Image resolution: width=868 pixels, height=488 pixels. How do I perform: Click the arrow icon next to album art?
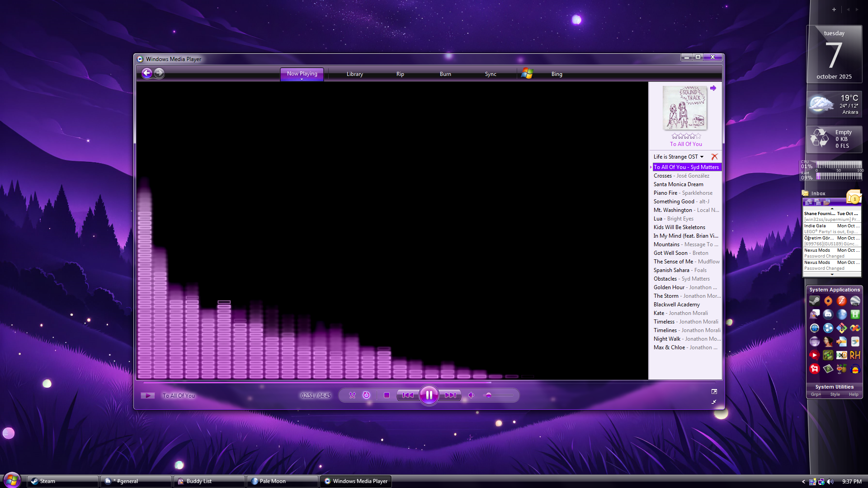[x=713, y=88]
